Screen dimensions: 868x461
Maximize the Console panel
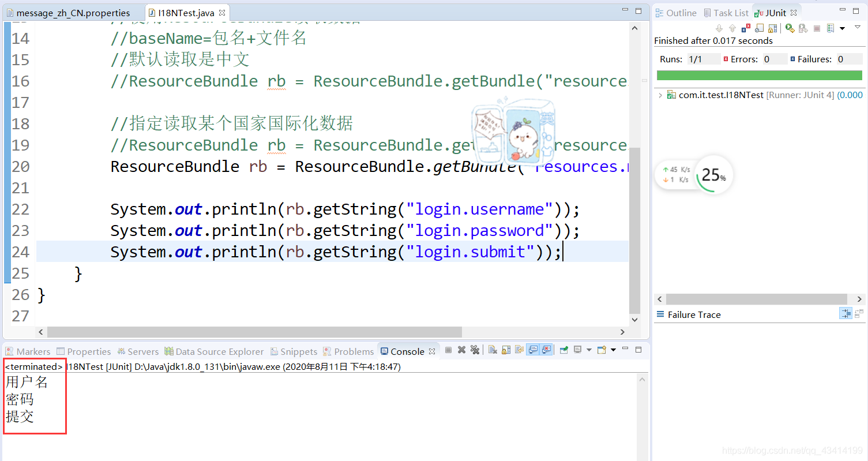638,350
